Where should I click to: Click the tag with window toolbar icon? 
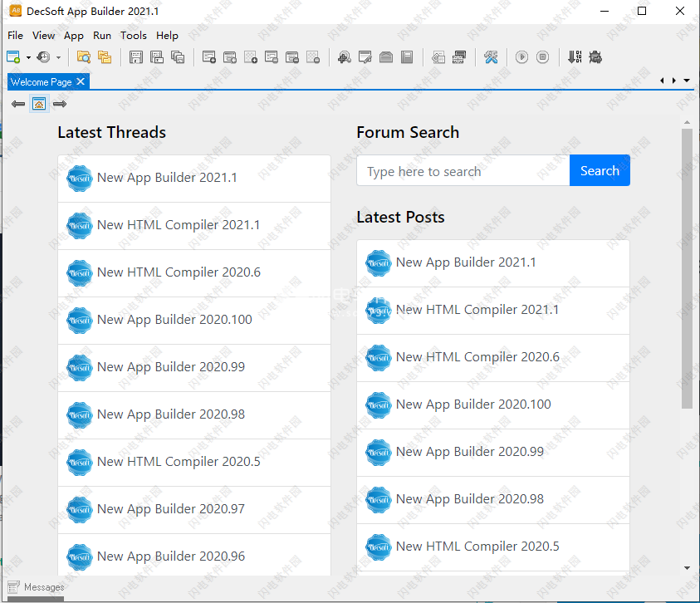pyautogui.click(x=438, y=57)
